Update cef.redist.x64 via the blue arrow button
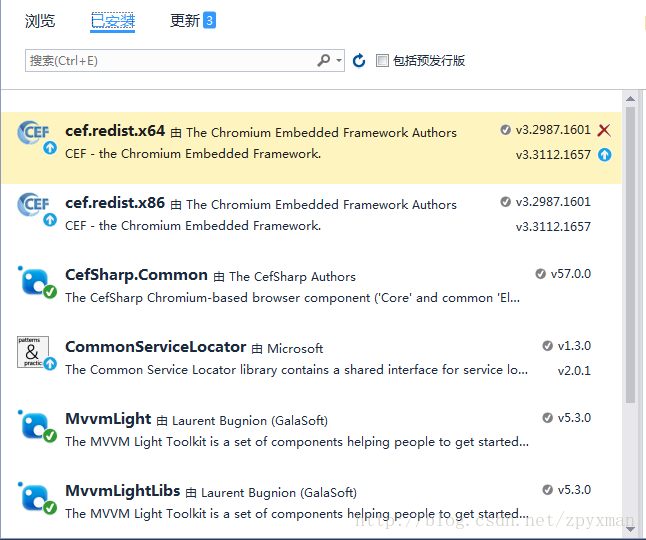646x540 pixels. pos(604,155)
